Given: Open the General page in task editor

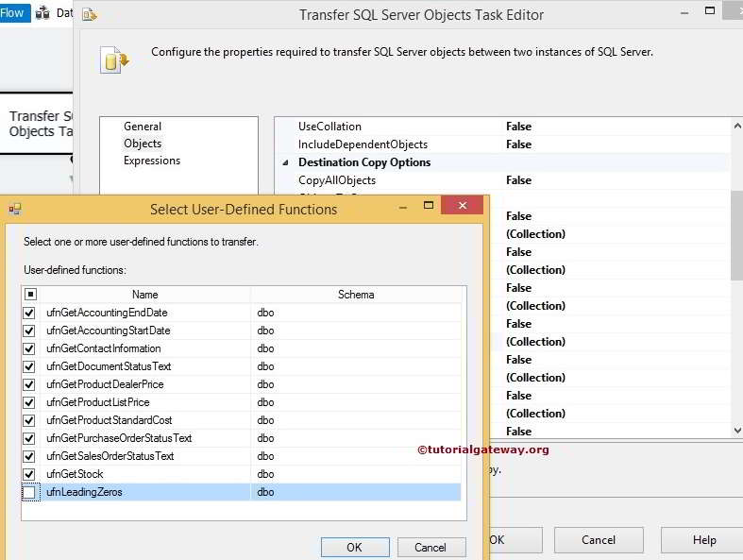Looking at the screenshot, I should [x=143, y=127].
